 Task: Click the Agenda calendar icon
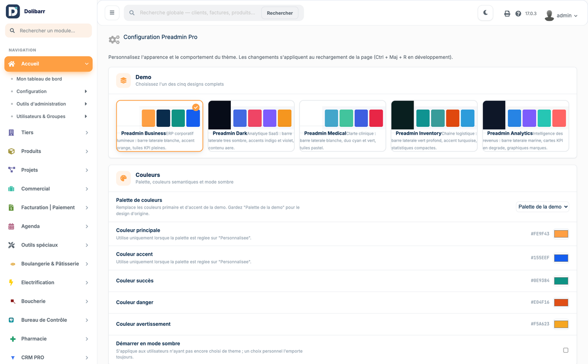(x=11, y=226)
